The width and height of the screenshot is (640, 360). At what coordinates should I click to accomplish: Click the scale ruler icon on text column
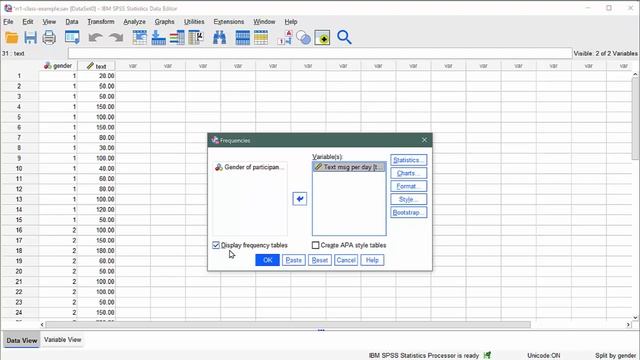[90, 66]
